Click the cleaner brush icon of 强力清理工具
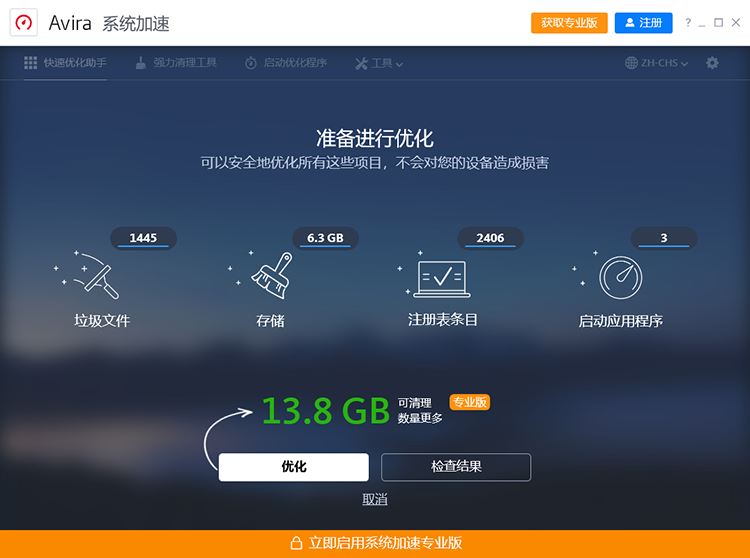The image size is (750, 558). [x=141, y=63]
